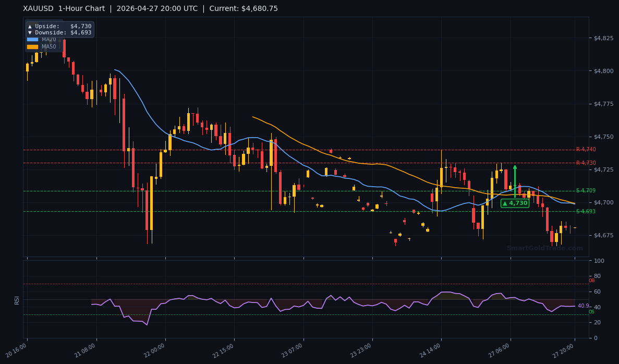Click the Upside triangle indicator icon
Viewport: 619px width, 364px height.
pyautogui.click(x=30, y=26)
